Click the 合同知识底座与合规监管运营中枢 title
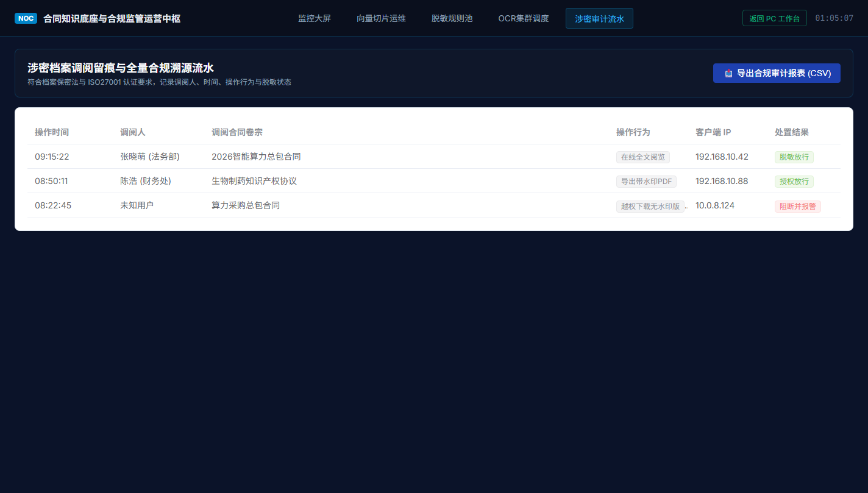Viewport: 868px width, 493px height. click(x=112, y=18)
